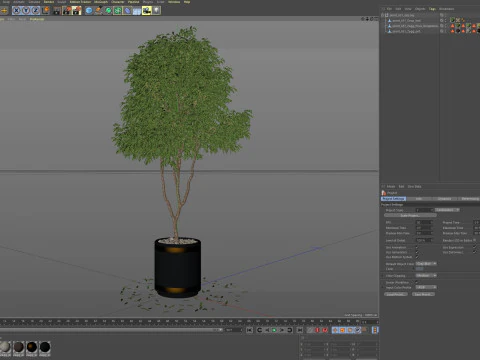Open the ProRender viewport menu
The height and width of the screenshot is (360, 480).
click(x=37, y=19)
